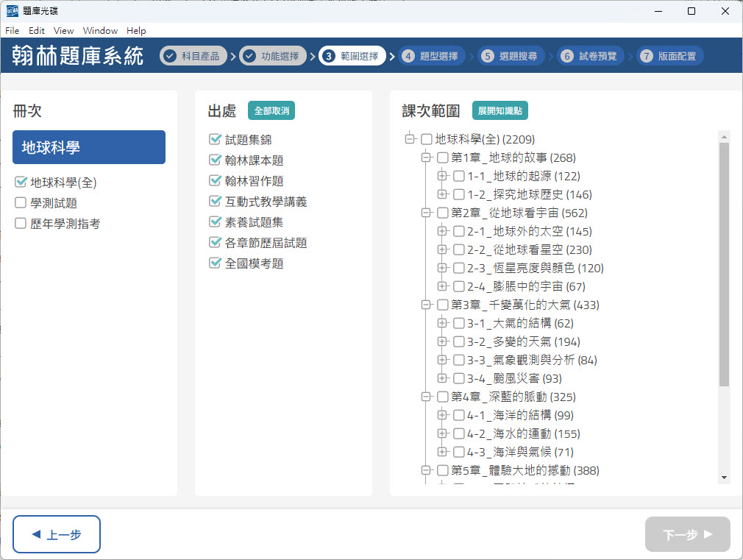
Task: Jump to step 6 試卷預覽
Action: 591,56
